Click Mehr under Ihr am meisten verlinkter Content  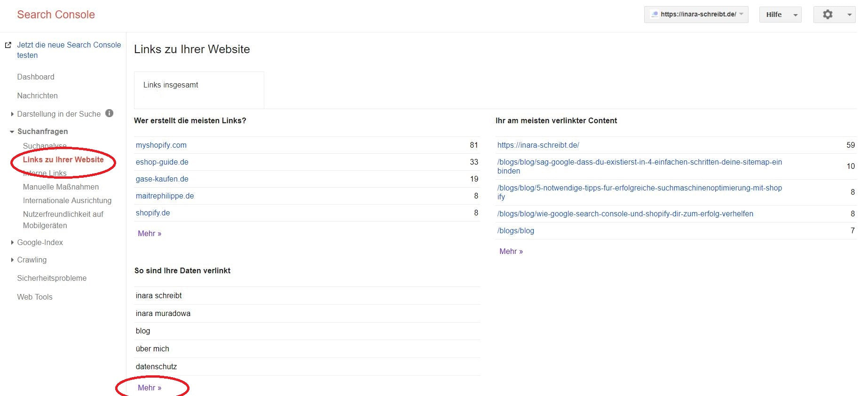tap(511, 252)
